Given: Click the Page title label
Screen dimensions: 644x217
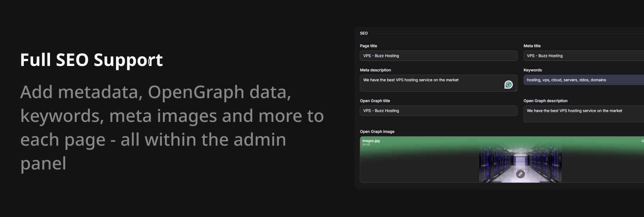Looking at the screenshot, I should 368,46.
